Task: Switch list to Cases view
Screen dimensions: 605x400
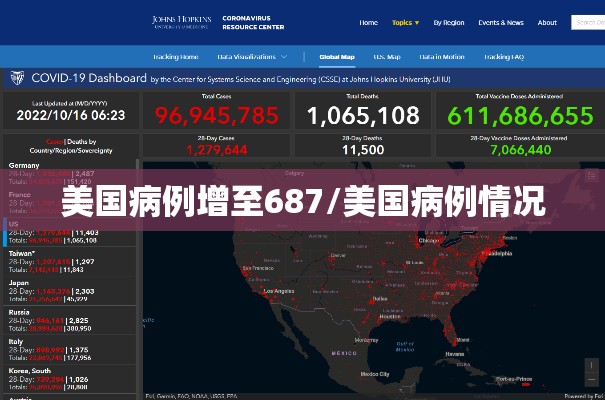Action: pyautogui.click(x=54, y=142)
